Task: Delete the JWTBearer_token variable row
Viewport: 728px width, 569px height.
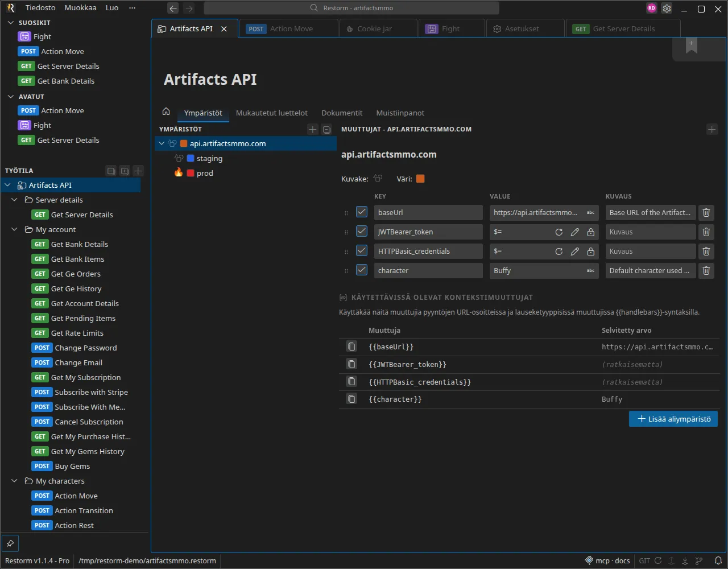Action: click(706, 232)
